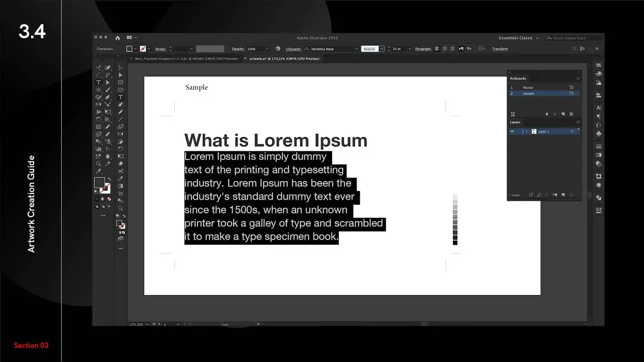Select the Ellipse tool in the second toolbar column

click(x=121, y=89)
